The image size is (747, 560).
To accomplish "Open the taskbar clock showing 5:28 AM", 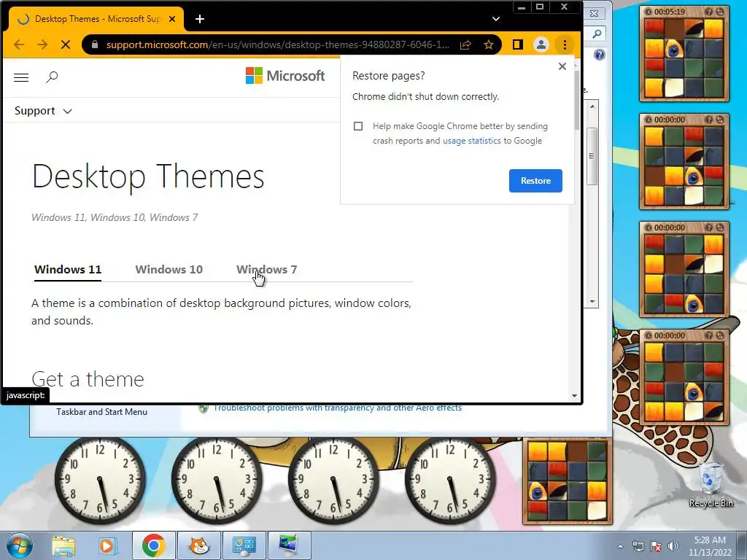I will (x=710, y=546).
